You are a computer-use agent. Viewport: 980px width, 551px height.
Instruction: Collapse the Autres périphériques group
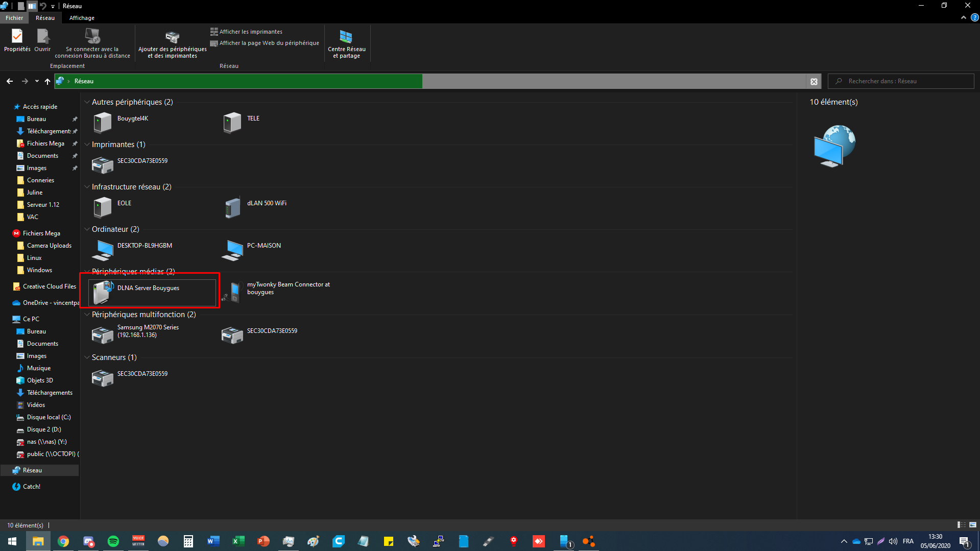click(87, 102)
